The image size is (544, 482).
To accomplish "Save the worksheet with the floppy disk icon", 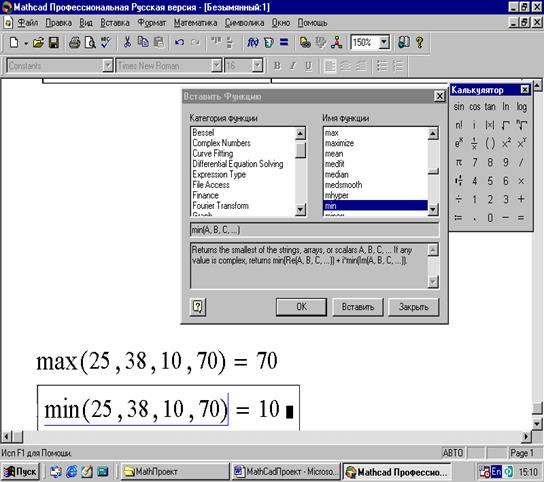I will coord(54,43).
